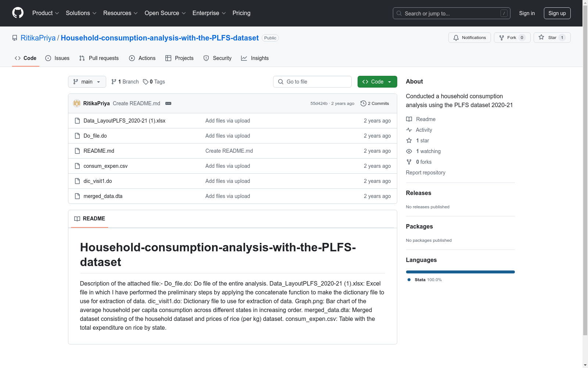Click file icon for merged_data.dta
Screen dimensions: 588x368
(x=77, y=196)
